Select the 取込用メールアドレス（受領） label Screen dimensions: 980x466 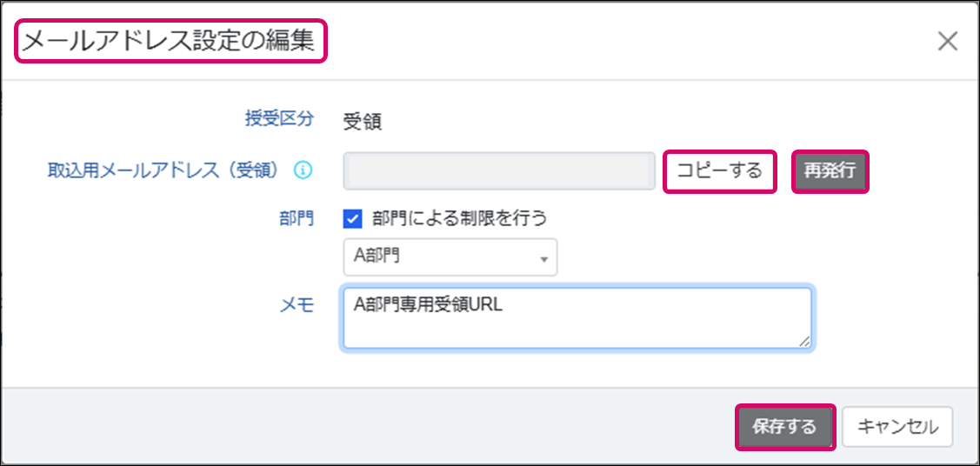tap(163, 170)
